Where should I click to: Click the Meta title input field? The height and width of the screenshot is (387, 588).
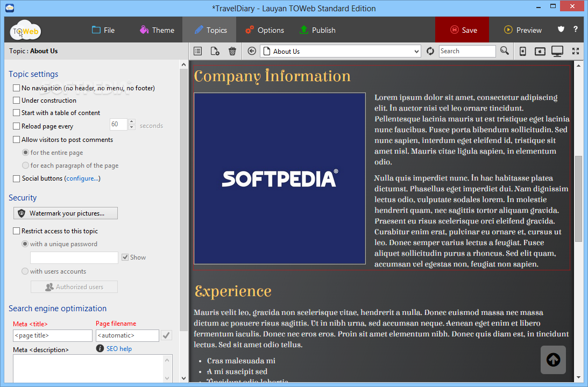coord(53,336)
